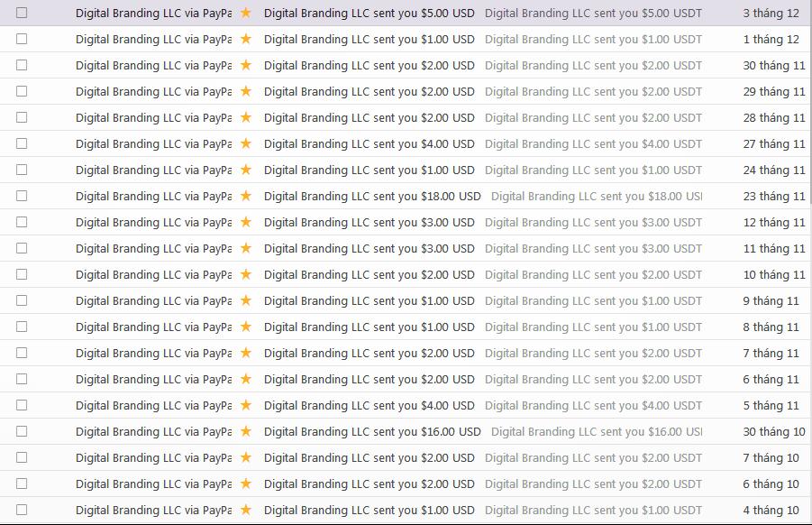Click the date '11 tháng 11'

coord(774,248)
